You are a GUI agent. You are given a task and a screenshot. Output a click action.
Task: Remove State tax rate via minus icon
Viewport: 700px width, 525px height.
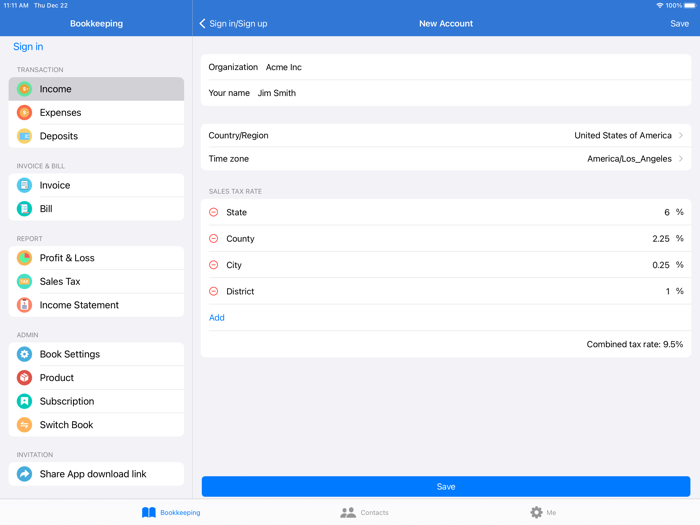coord(214,212)
